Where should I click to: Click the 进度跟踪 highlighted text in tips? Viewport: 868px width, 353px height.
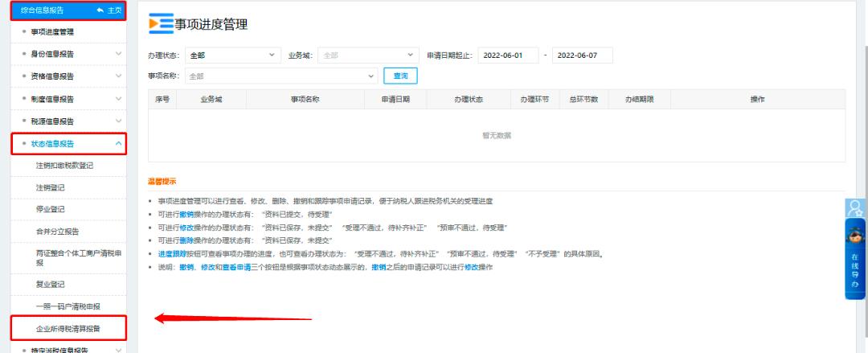click(x=172, y=254)
